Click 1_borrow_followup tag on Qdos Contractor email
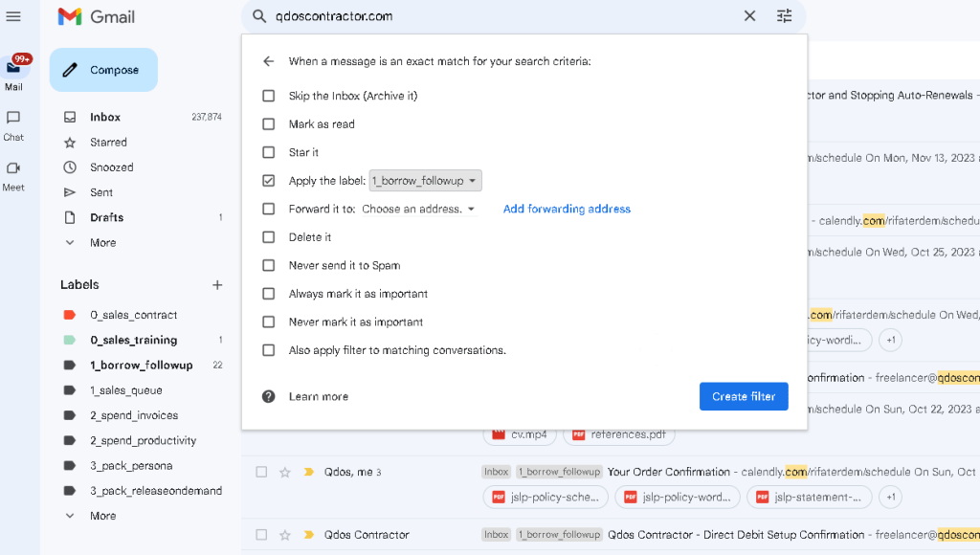This screenshot has width=980, height=555. pos(559,534)
